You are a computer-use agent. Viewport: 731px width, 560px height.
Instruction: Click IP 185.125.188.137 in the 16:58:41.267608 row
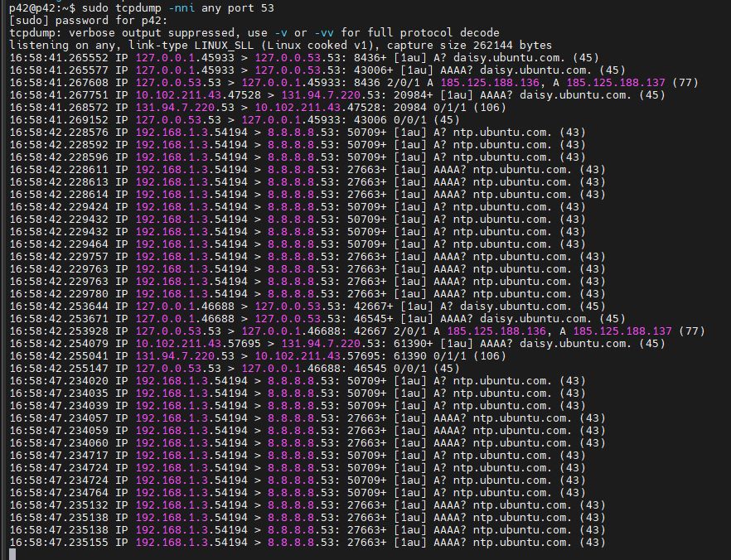pos(616,83)
